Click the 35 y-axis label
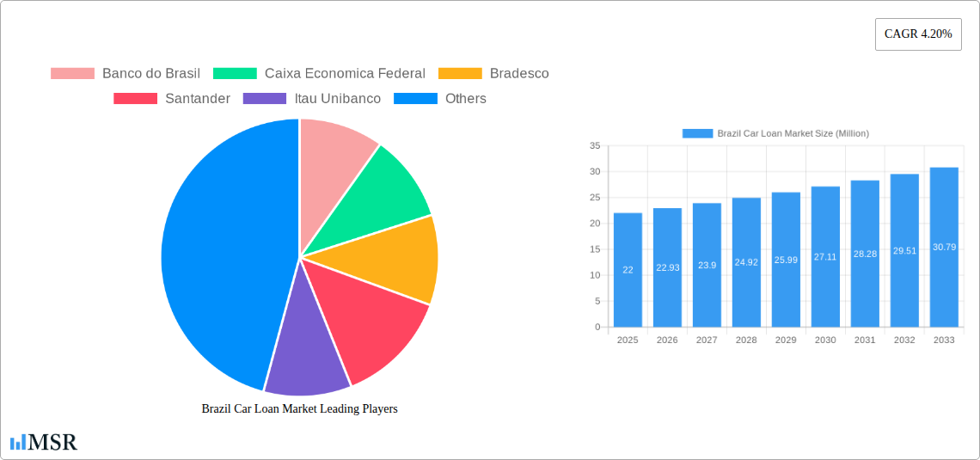 pyautogui.click(x=595, y=145)
